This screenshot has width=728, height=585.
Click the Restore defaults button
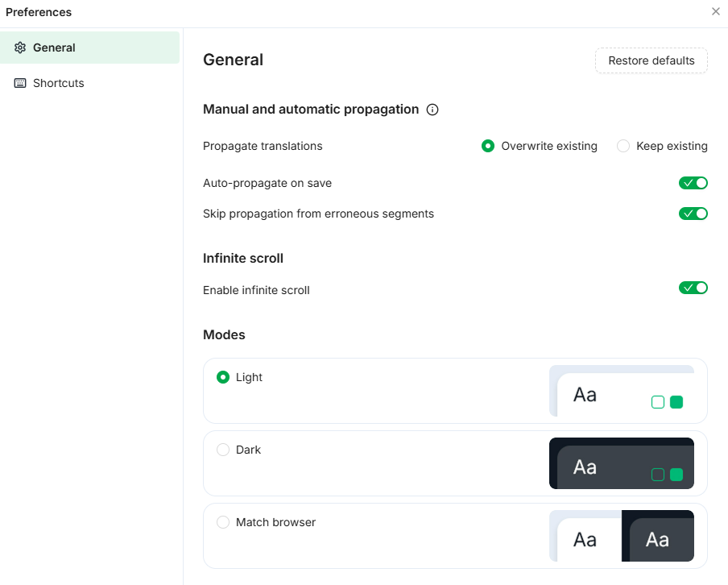pyautogui.click(x=651, y=60)
